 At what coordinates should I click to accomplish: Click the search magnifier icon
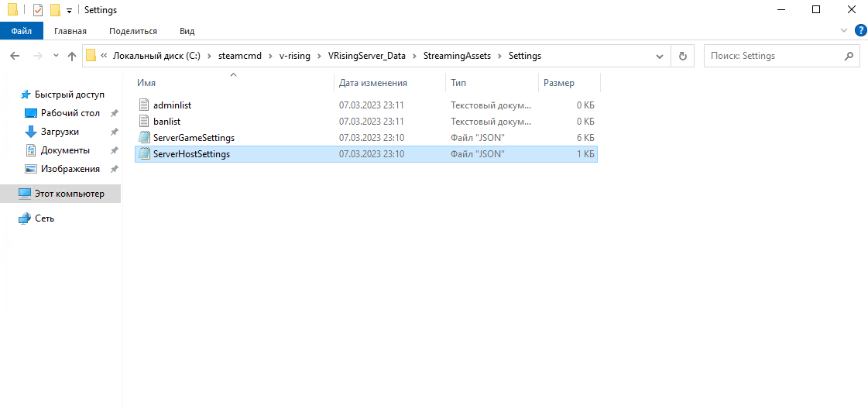(849, 56)
